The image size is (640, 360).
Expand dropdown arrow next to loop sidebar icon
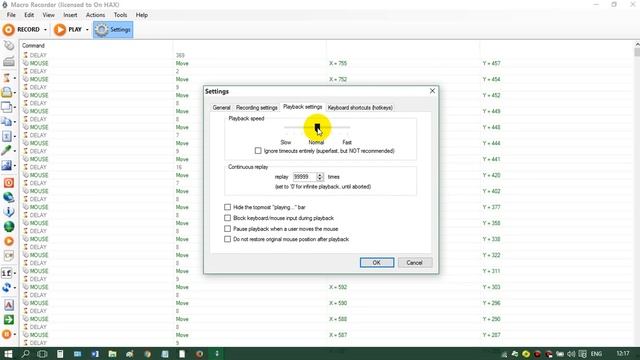coord(15,288)
